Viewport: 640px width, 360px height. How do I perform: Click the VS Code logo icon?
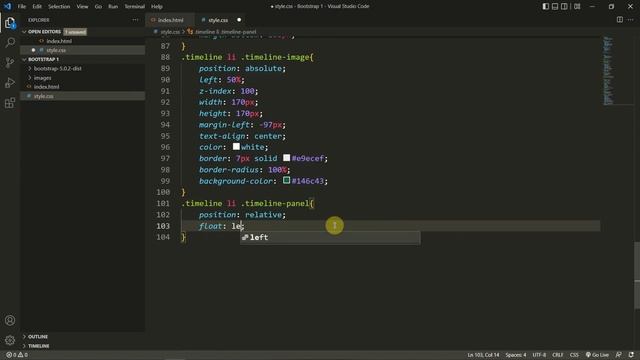(7, 6)
